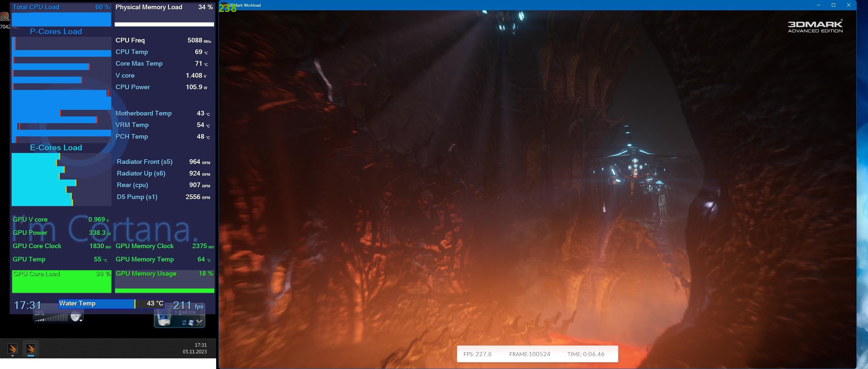
Task: Click the grey X icon in recycle gadget
Action: (x=199, y=323)
